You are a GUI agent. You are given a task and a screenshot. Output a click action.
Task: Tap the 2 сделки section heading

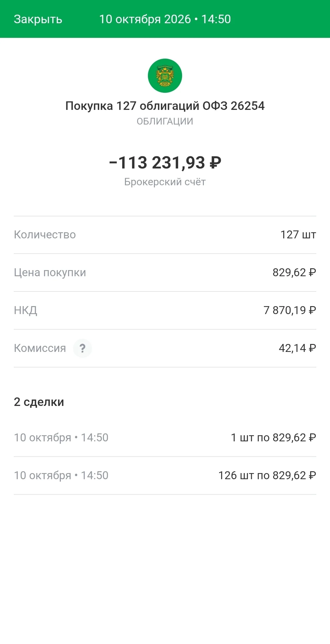click(x=39, y=402)
